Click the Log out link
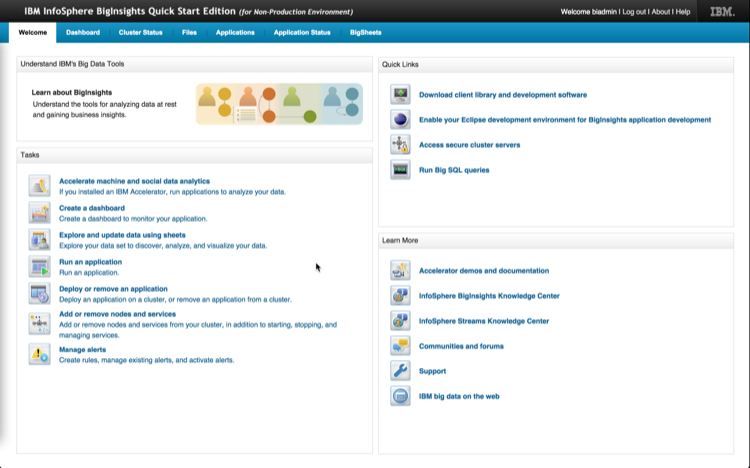Screen dimensions: 750x468 [634, 11]
